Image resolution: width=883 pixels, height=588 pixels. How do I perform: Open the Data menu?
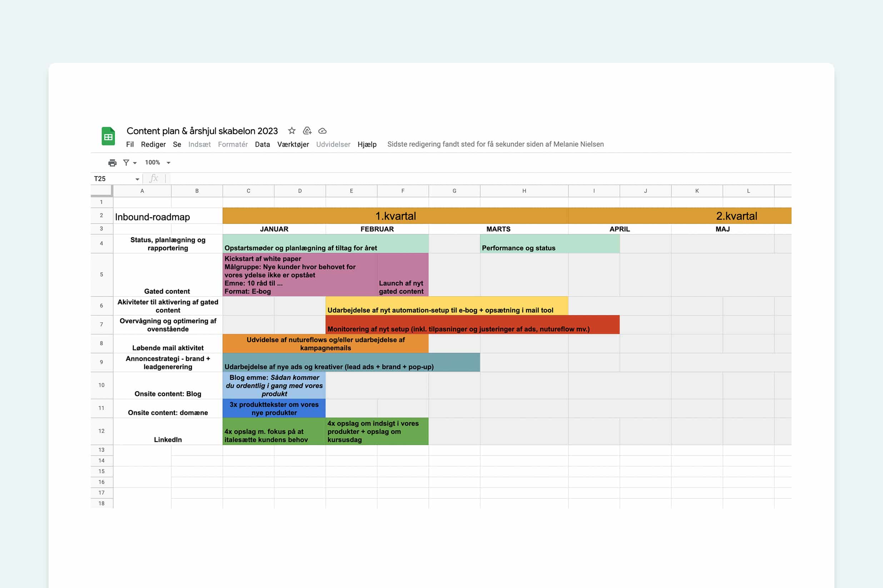click(262, 144)
